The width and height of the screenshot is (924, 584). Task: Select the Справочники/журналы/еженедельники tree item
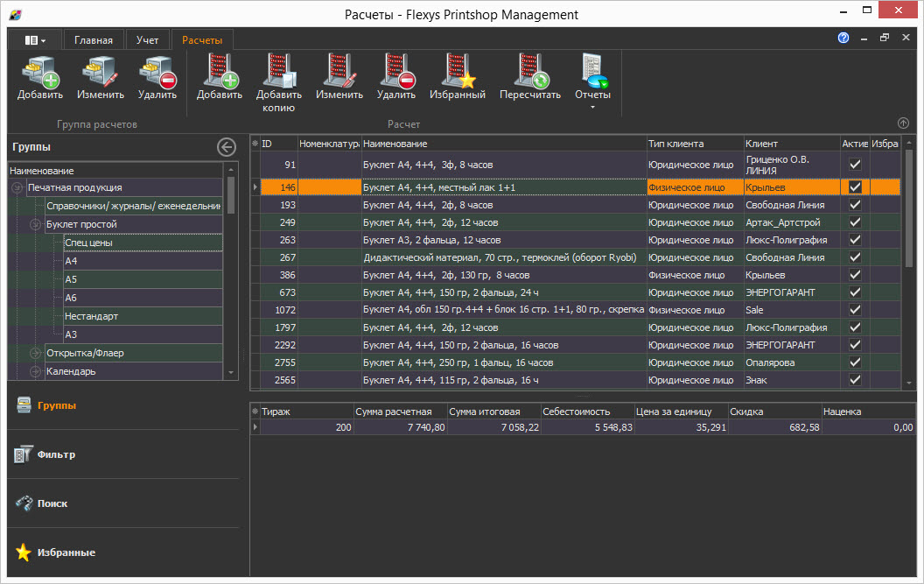coord(134,206)
